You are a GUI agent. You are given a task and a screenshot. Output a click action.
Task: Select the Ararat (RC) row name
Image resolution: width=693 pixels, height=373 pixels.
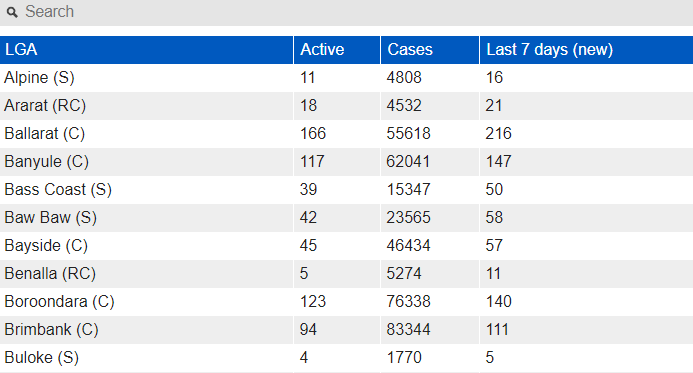point(45,106)
